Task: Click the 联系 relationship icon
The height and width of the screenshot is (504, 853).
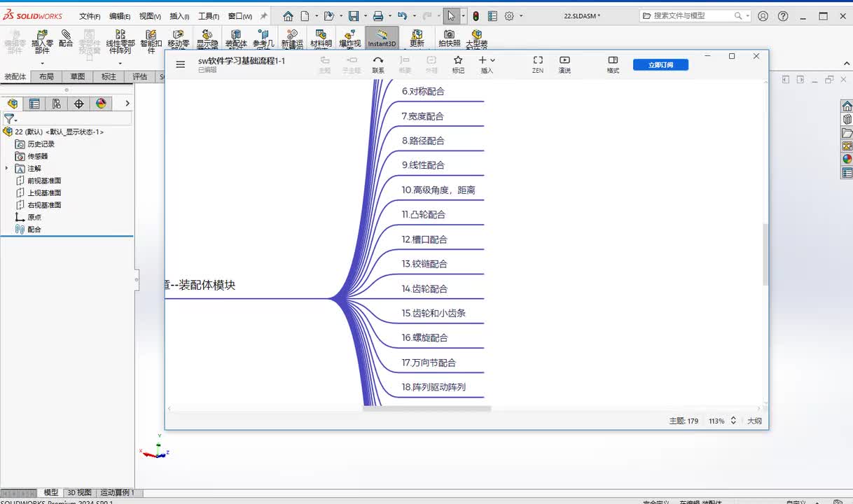Action: coord(378,64)
